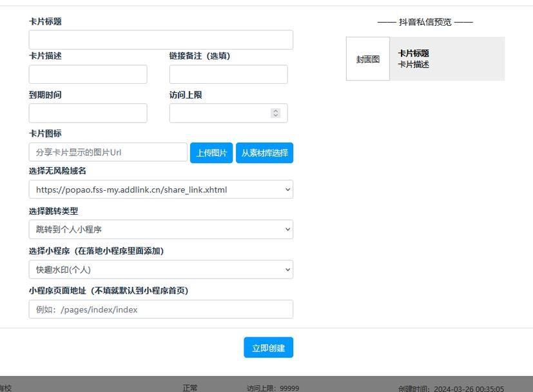Click the 访问上限 stepper down arrow
The image size is (533, 392).
[276, 115]
